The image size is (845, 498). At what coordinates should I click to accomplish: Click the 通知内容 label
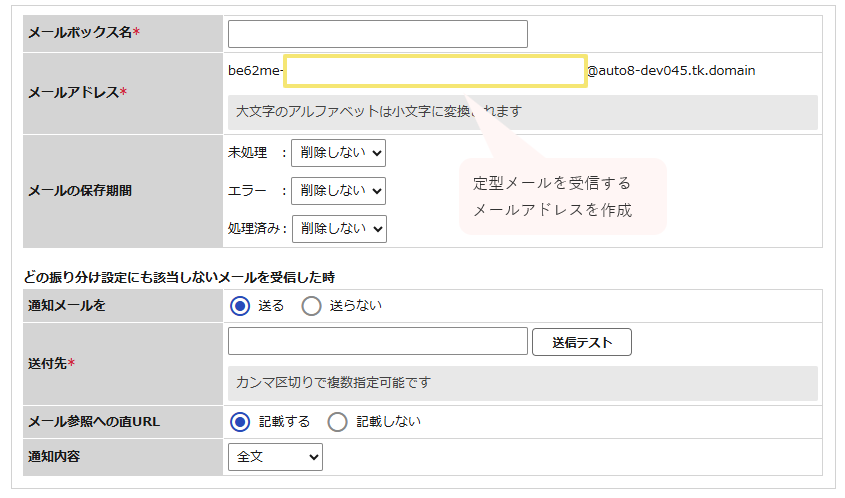(54, 456)
